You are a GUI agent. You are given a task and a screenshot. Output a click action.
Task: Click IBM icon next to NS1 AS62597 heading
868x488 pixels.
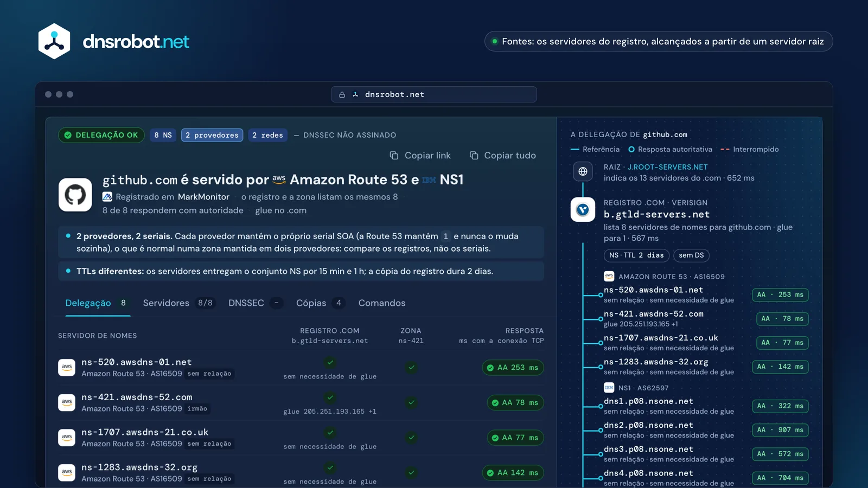[609, 388]
